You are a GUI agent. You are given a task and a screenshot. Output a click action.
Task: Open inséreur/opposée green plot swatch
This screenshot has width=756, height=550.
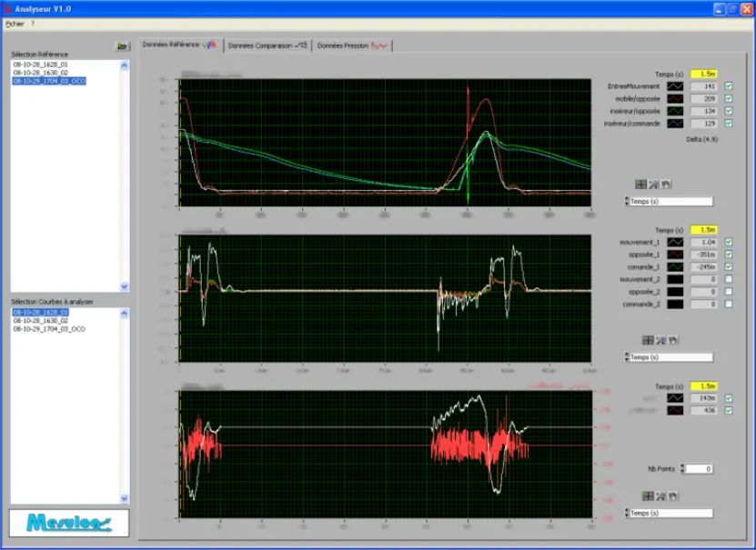click(675, 111)
